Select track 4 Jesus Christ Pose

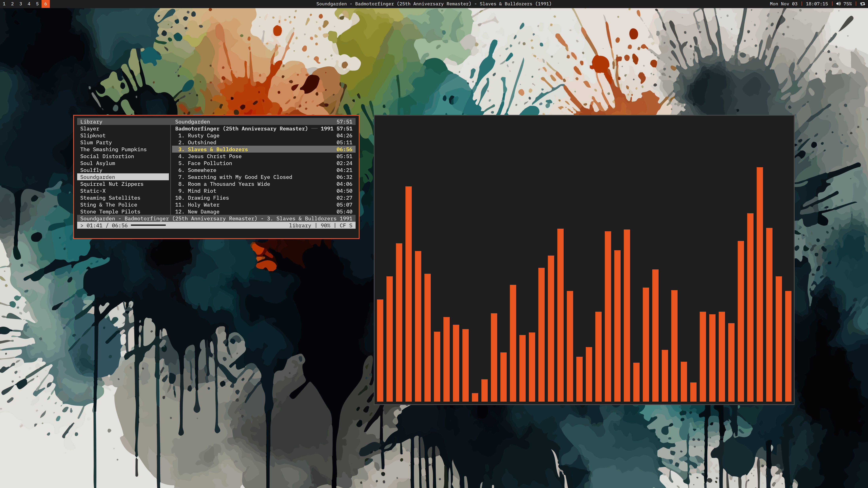pyautogui.click(x=214, y=156)
